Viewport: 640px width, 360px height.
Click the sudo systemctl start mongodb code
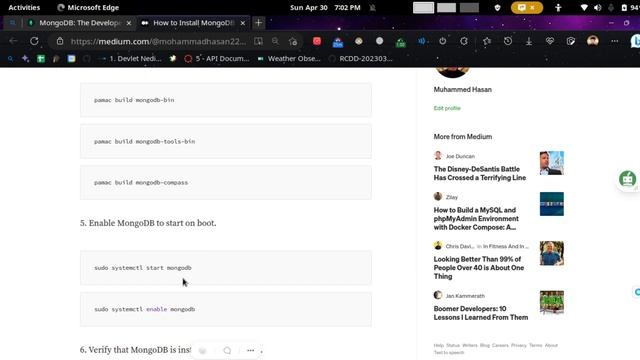226,268
